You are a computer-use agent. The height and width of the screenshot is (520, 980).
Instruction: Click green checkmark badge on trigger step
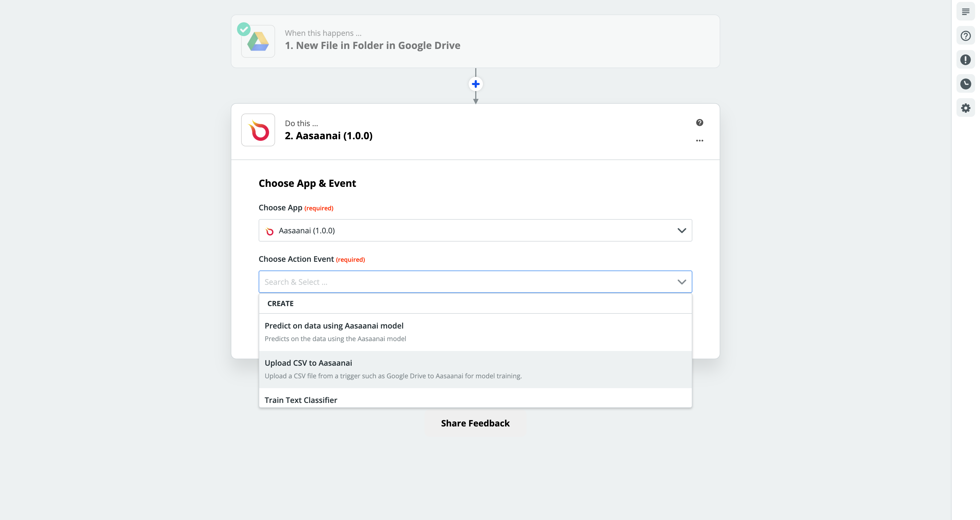pyautogui.click(x=244, y=29)
